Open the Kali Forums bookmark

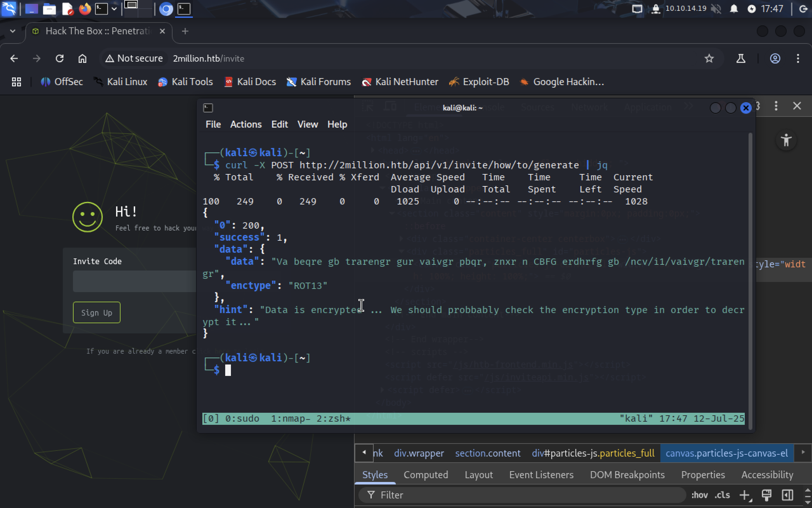318,82
